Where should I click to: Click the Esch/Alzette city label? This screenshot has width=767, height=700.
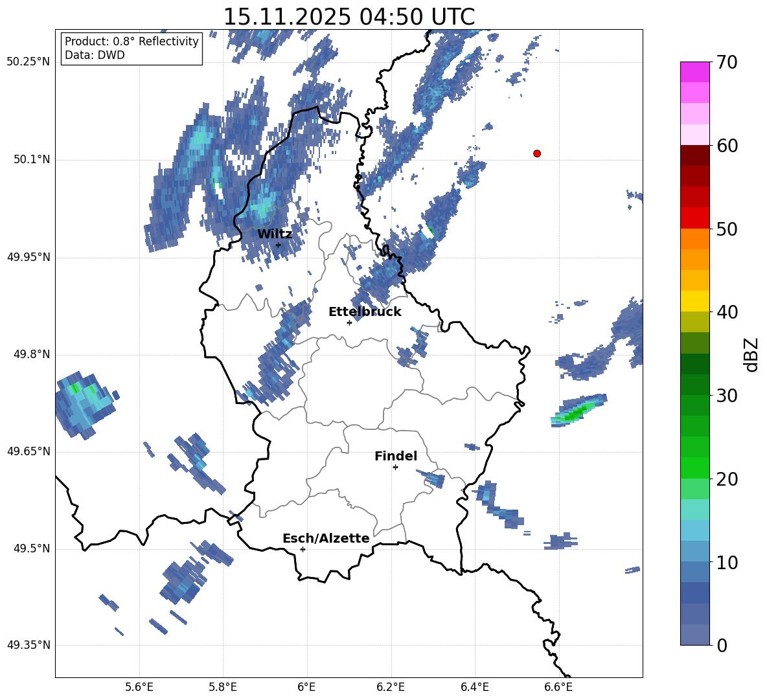pyautogui.click(x=326, y=539)
